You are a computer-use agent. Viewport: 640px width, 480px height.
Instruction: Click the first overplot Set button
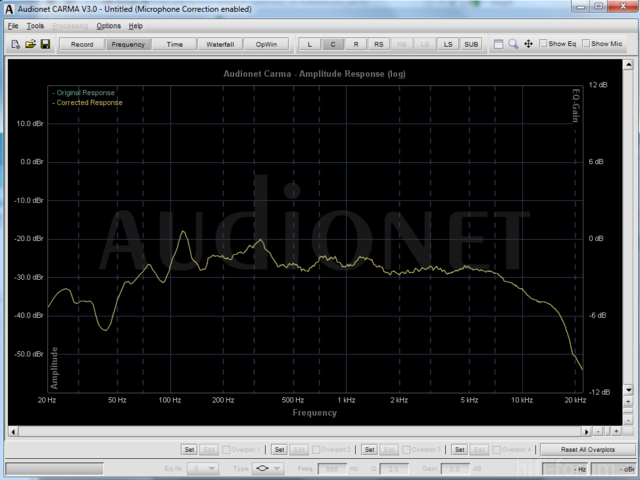(x=189, y=450)
